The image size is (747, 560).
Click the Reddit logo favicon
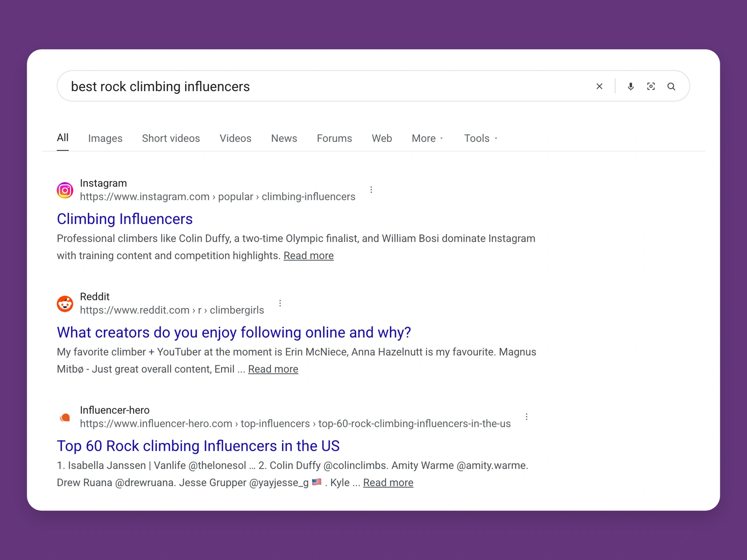point(65,303)
